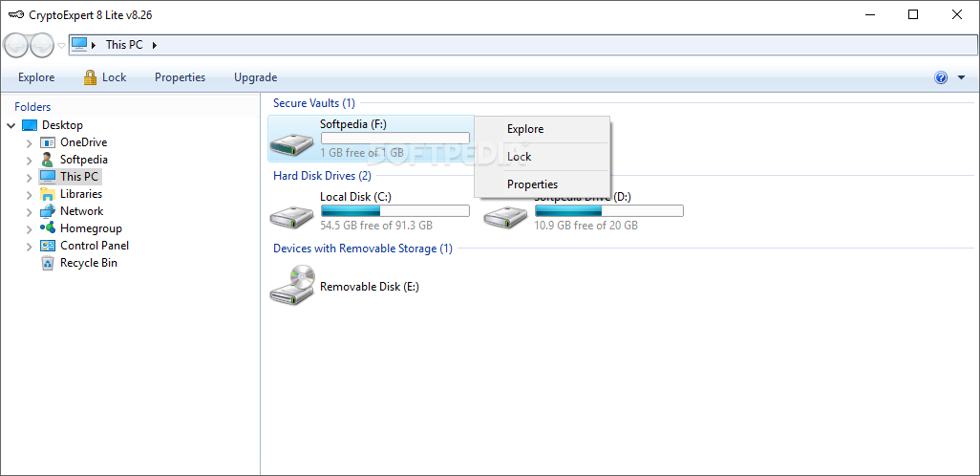Click the Softpedia (F:) usage bar

coord(395,139)
